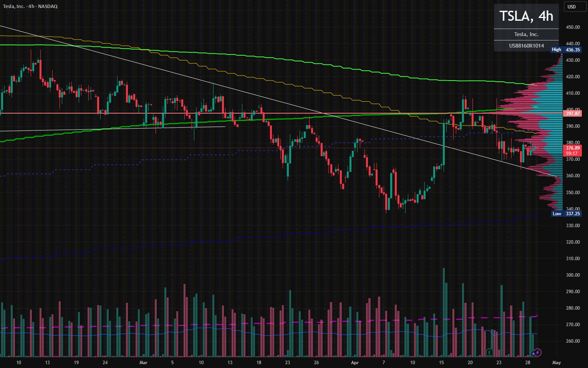Click the 20 date label on the time axis
The height and width of the screenshot is (368, 588).
470,363
